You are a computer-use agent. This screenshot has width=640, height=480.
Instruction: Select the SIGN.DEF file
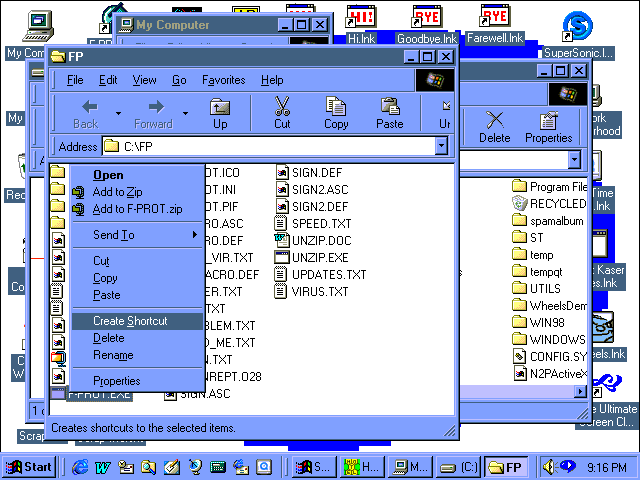coord(309,173)
